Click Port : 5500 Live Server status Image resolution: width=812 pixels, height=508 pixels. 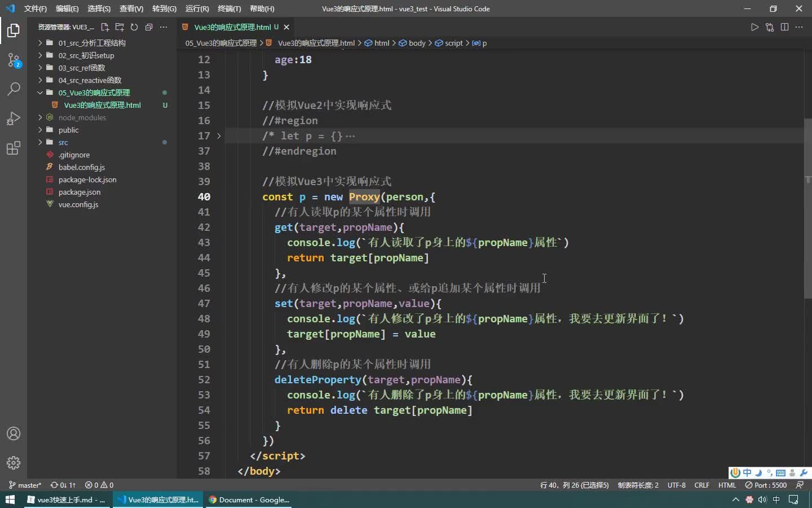click(x=766, y=485)
